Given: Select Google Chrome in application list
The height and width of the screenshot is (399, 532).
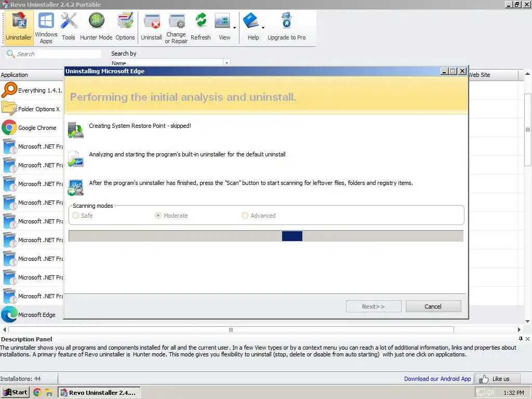Looking at the screenshot, I should 32,128.
